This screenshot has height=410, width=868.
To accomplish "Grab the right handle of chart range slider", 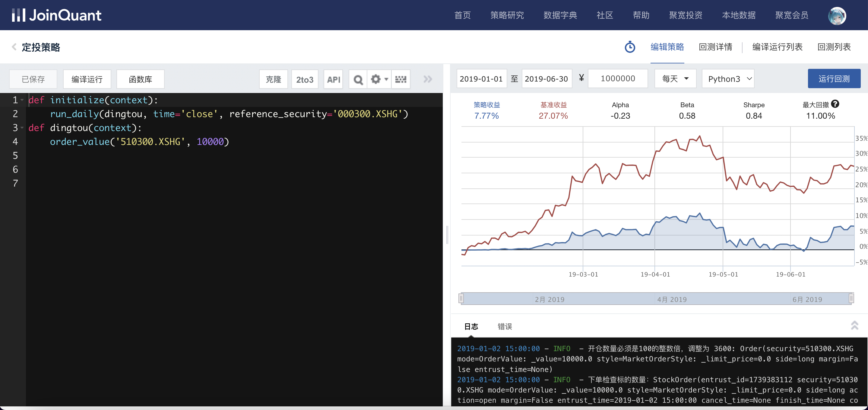I will pos(851,298).
